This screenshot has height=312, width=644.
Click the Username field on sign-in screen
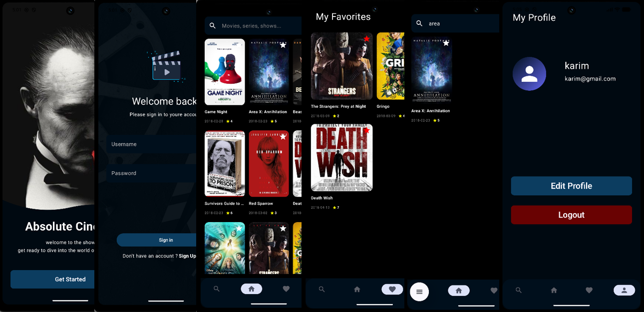coord(151,144)
